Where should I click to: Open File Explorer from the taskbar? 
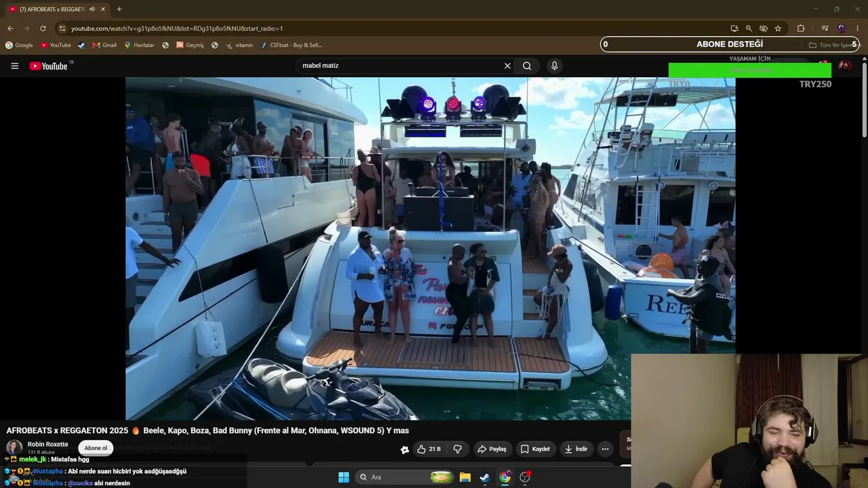click(x=465, y=477)
